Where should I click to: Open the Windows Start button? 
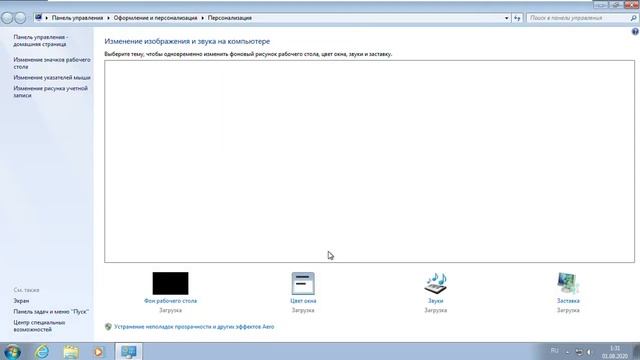(12, 351)
